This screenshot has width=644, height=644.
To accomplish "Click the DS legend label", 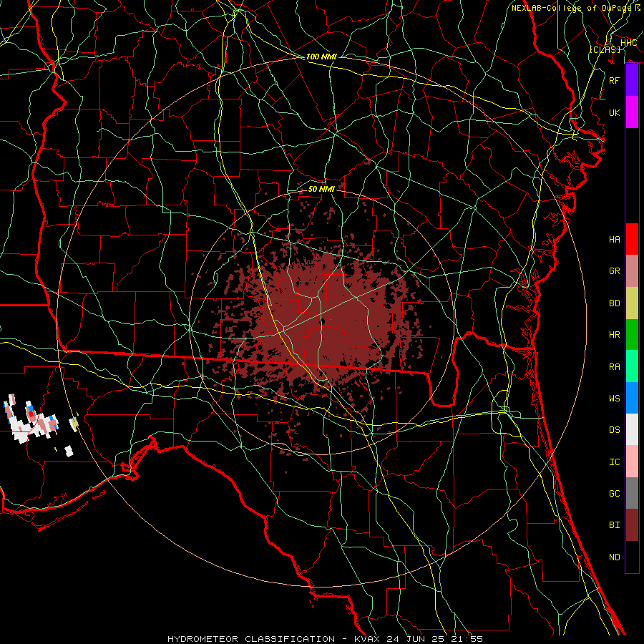I will (614, 430).
